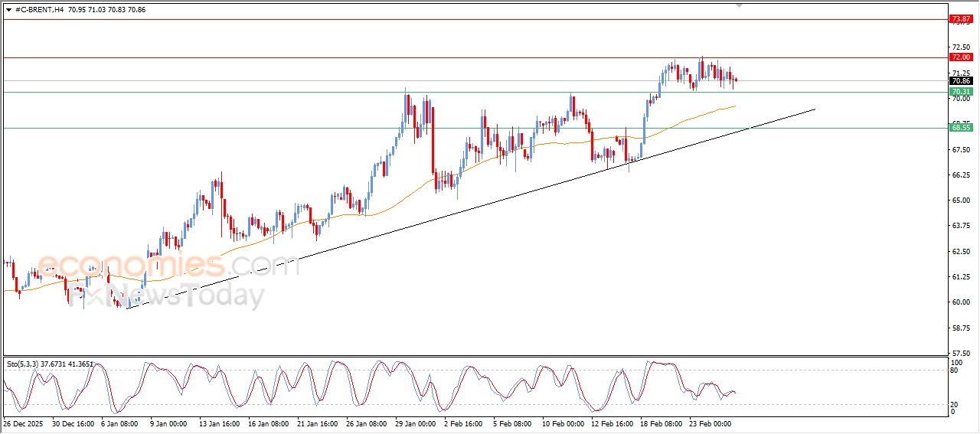Select the green 68.55 support price tag
The width and height of the screenshot is (980, 434).
960,128
